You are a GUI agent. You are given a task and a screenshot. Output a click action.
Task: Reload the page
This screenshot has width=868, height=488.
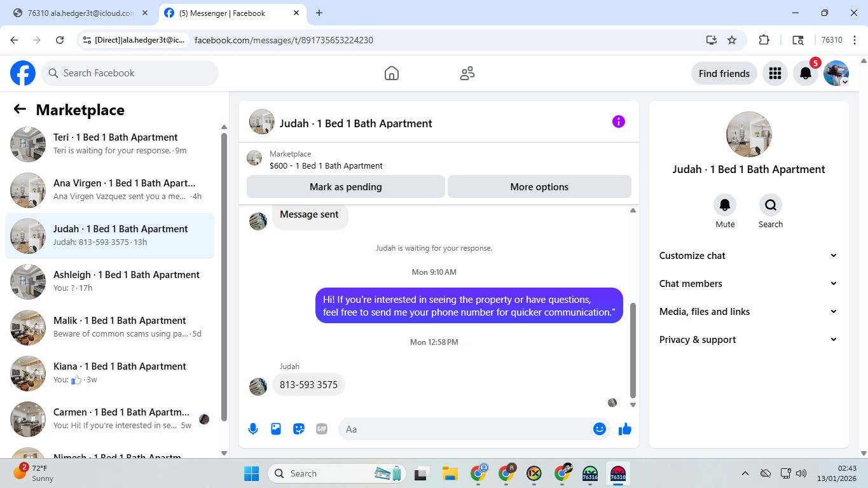[60, 40]
